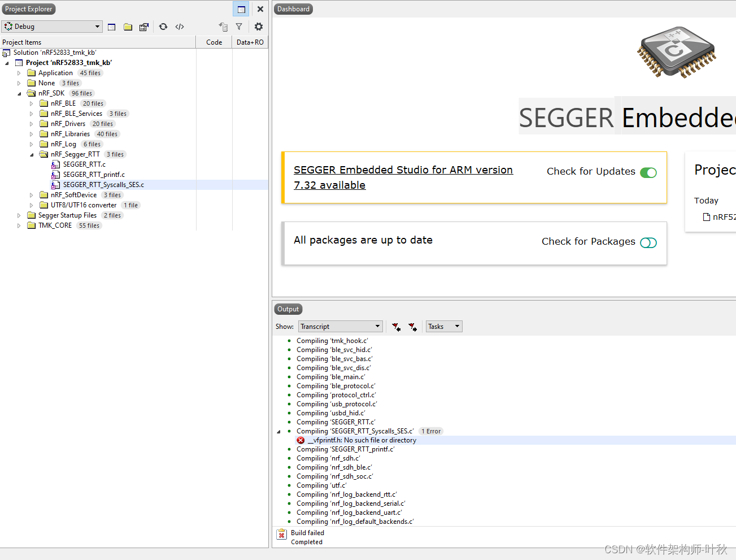Click the SEGGER_RTT.c file icon

coord(55,164)
